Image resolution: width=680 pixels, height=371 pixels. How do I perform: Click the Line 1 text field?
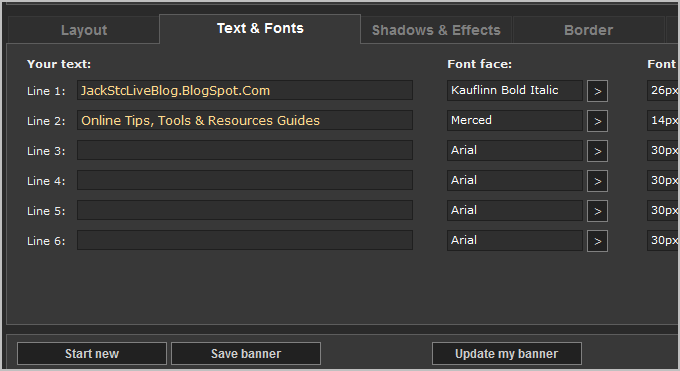point(245,90)
